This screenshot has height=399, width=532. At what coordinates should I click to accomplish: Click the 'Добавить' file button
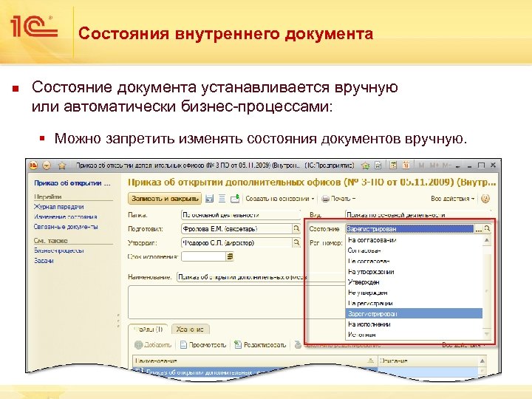153,345
